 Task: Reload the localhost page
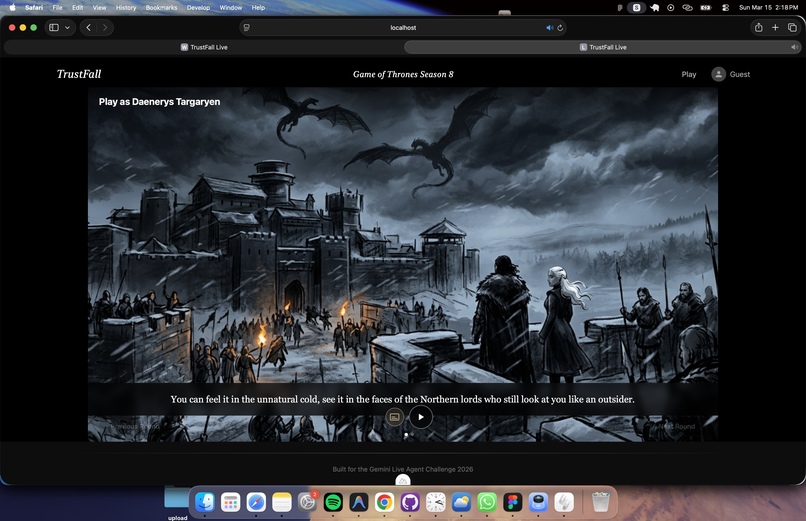pyautogui.click(x=560, y=28)
